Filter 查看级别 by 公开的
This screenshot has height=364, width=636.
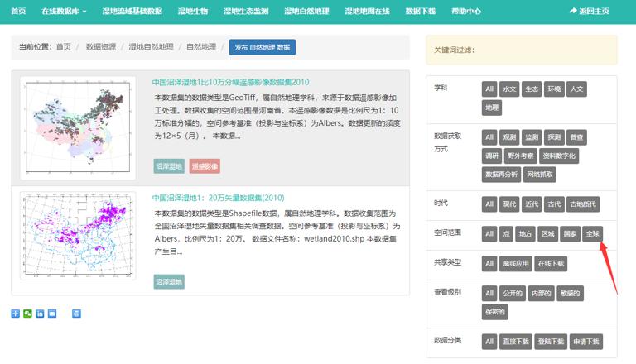tap(513, 294)
